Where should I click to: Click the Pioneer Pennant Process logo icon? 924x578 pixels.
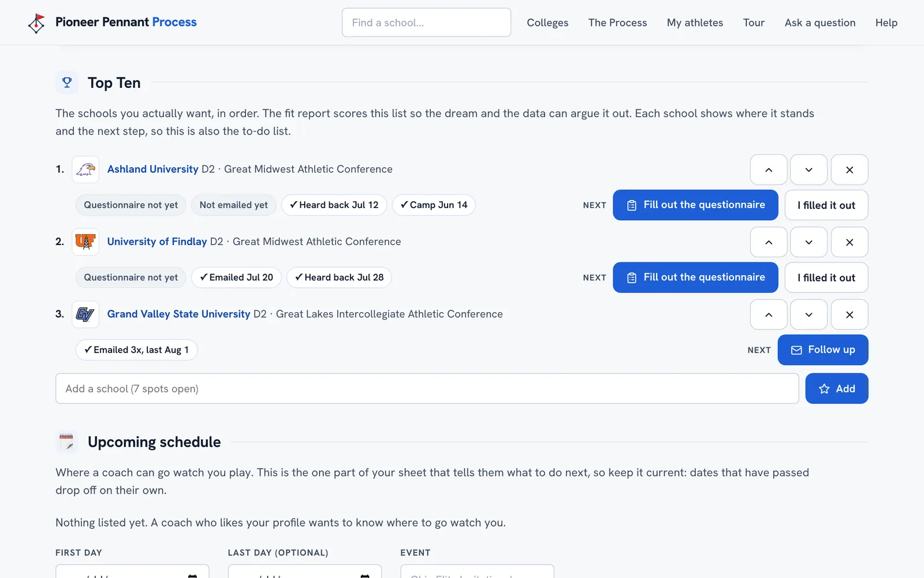[36, 23]
